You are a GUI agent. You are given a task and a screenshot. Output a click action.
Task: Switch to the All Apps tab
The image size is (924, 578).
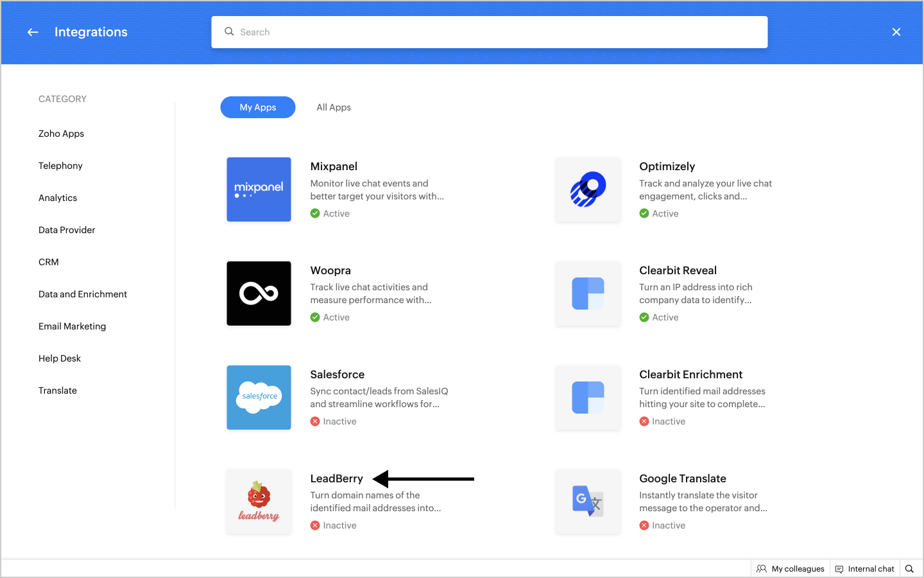[x=334, y=107]
